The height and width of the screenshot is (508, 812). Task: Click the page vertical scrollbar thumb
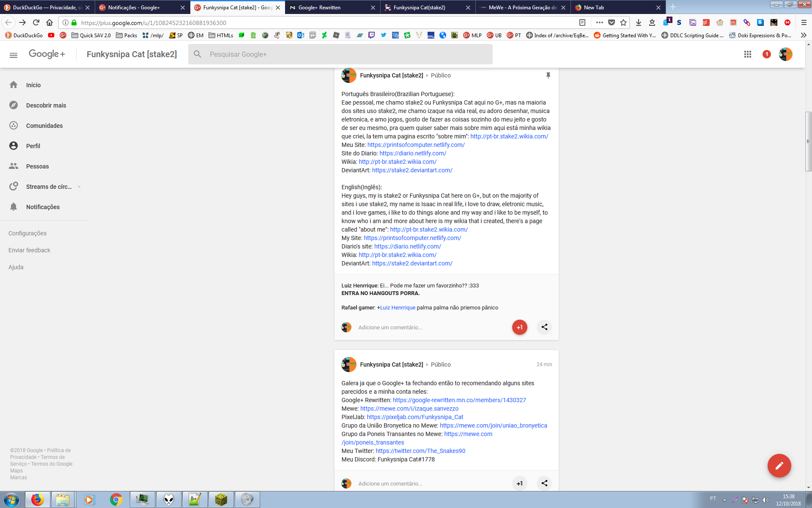808,141
